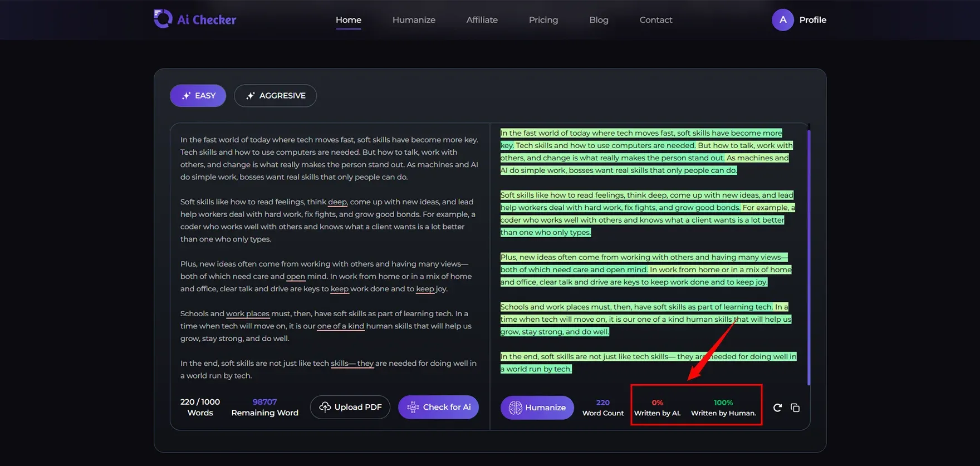Click the Profile label
This screenshot has width=980, height=466.
coord(812,20)
